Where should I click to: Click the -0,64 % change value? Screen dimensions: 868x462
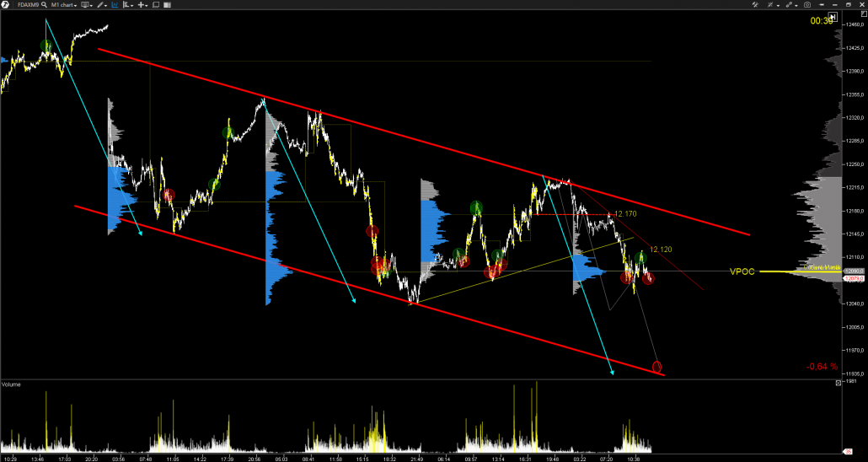(x=822, y=367)
